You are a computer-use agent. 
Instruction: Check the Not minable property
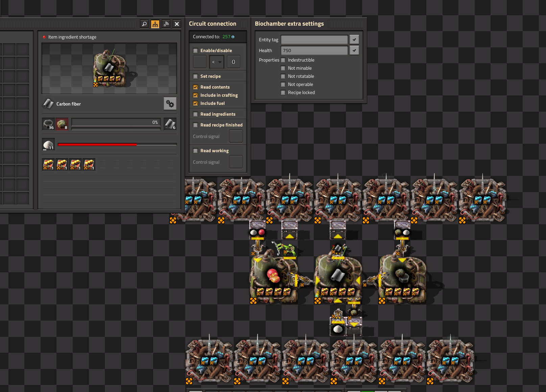283,68
